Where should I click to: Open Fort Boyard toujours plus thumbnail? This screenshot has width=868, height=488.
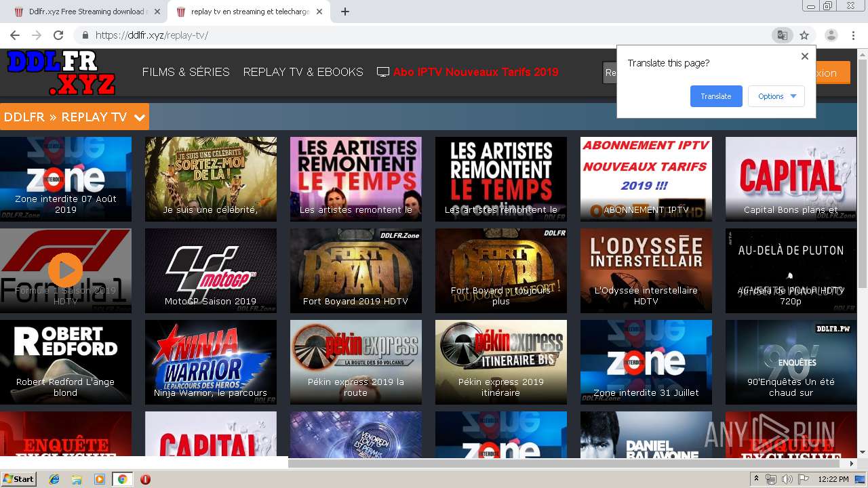501,270
